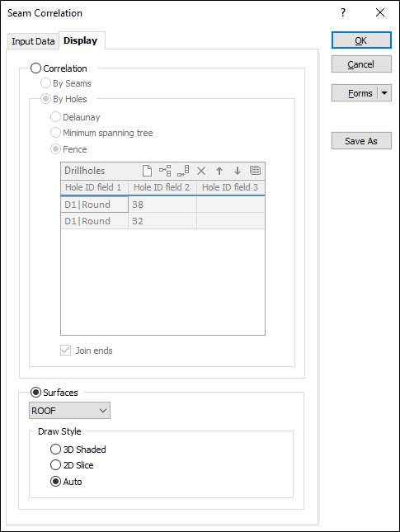
Task: Move drillhole row down with arrow icon
Action: 238,171
